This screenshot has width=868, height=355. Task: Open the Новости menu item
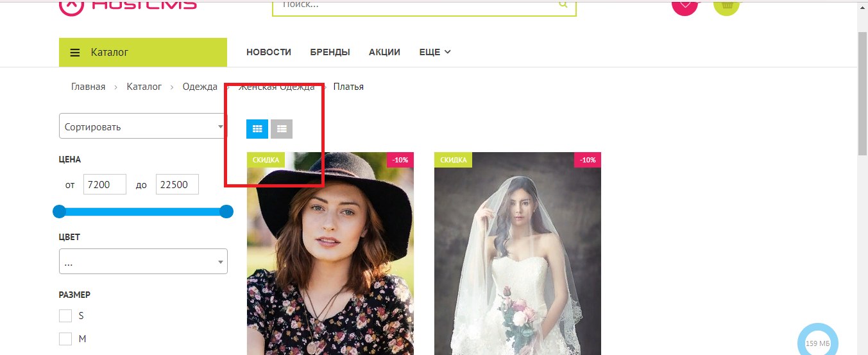coord(269,53)
